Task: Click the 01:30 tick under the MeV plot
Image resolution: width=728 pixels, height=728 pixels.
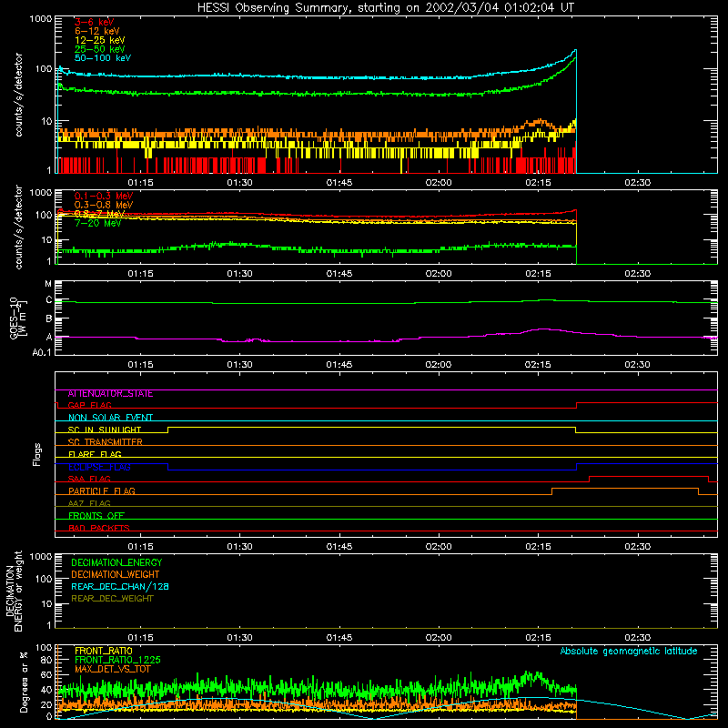Action: pyautogui.click(x=239, y=274)
